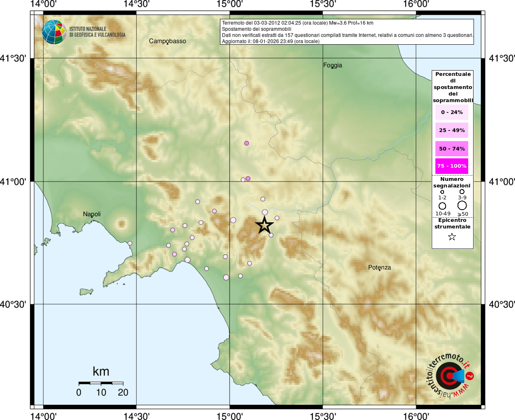Click the left 41°00' latitude label

click(x=13, y=181)
